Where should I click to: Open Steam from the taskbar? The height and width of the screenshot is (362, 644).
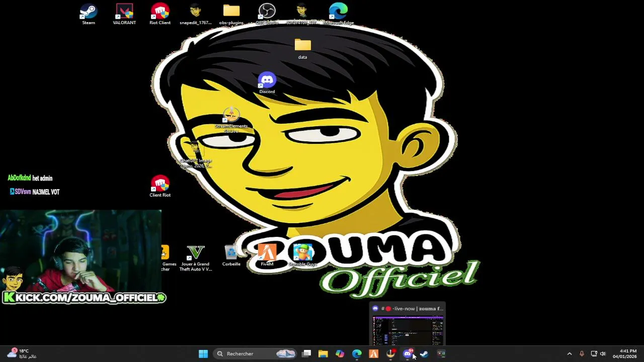click(425, 354)
